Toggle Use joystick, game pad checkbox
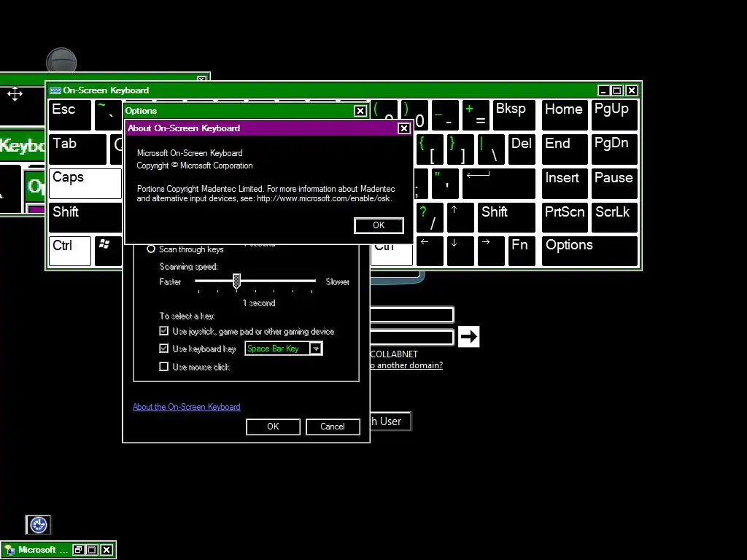This screenshot has height=560, width=747. tap(164, 331)
